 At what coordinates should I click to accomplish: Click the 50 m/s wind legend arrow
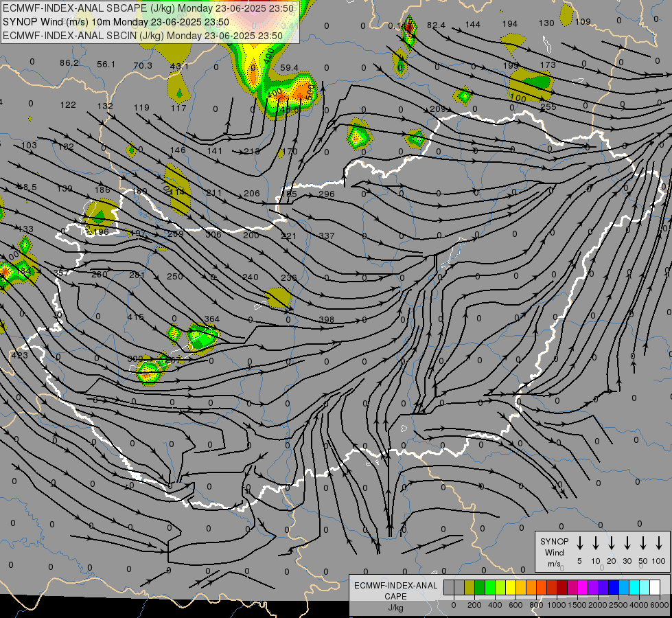coord(643,543)
